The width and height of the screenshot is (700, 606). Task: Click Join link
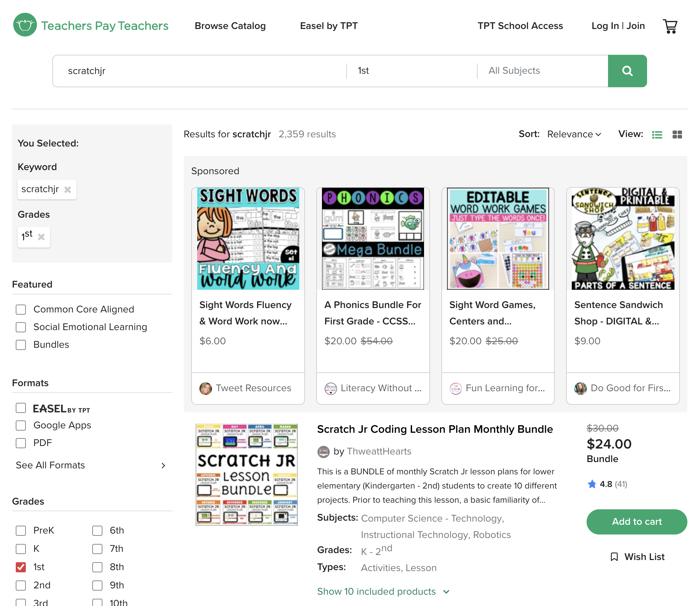click(x=635, y=26)
